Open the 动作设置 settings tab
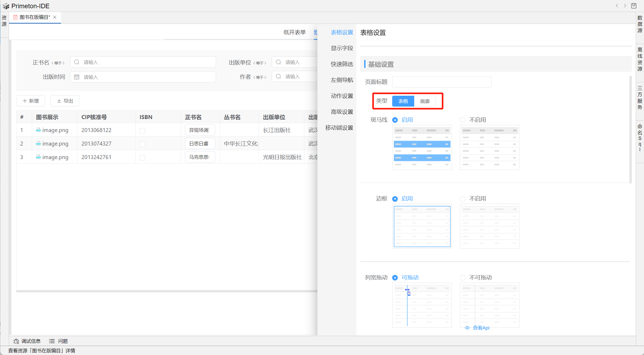 click(342, 96)
